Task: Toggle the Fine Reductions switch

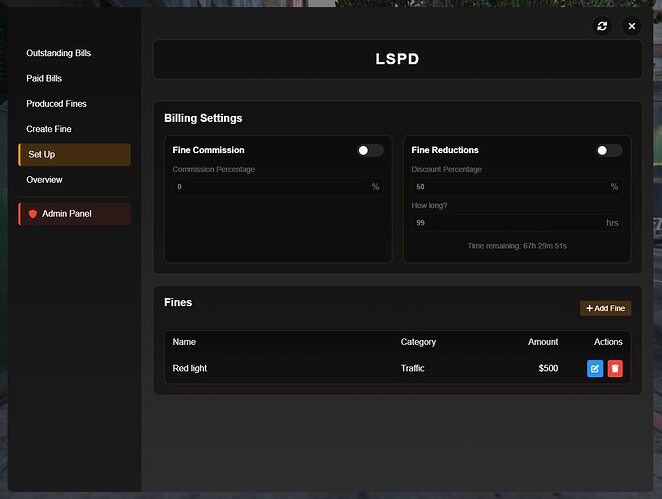Action: (609, 150)
